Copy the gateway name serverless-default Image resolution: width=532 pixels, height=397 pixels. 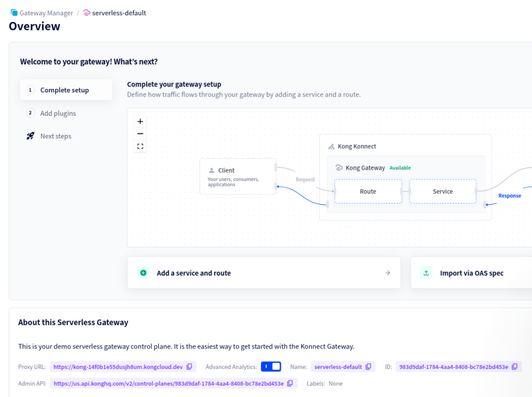click(369, 366)
